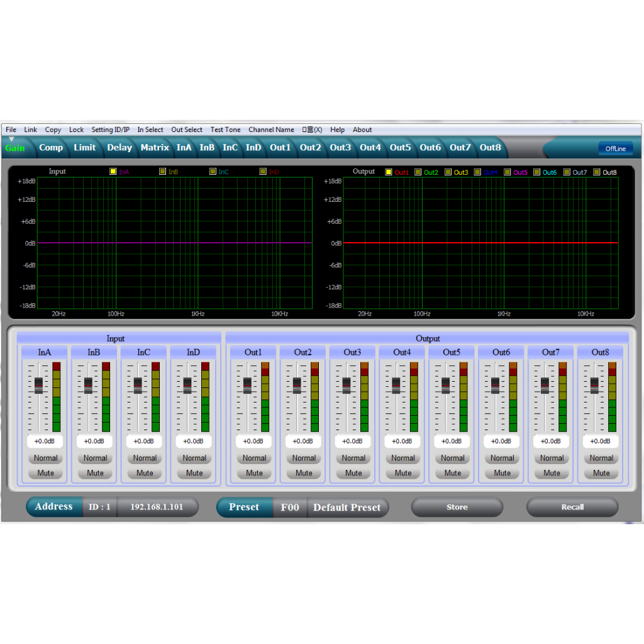Screen dimensions: 644x644
Task: Click the Default Preset name field
Action: 347,508
